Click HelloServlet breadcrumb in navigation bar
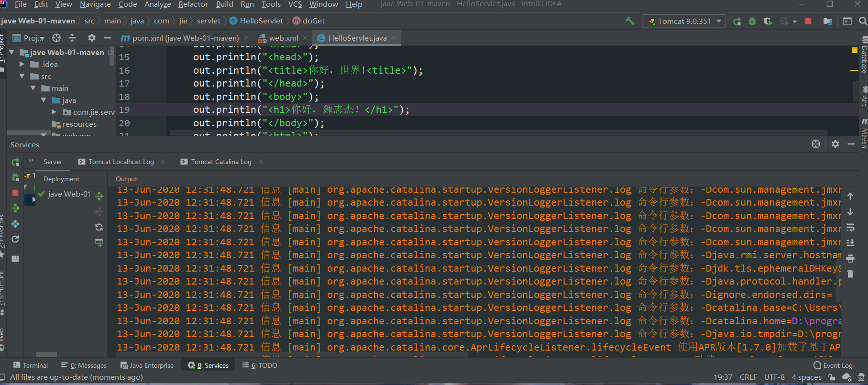The width and height of the screenshot is (868, 385). (x=256, y=21)
